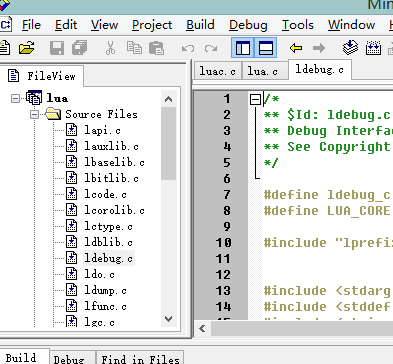Image resolution: width=393 pixels, height=364 pixels.
Task: Collapse the lua project tree node
Action: pyautogui.click(x=15, y=99)
